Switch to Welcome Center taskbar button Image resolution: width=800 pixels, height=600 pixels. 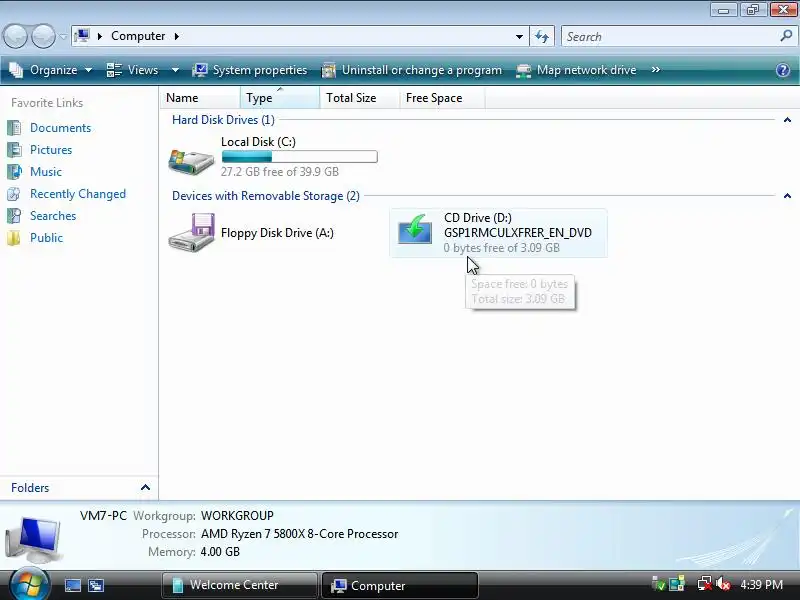pos(239,585)
